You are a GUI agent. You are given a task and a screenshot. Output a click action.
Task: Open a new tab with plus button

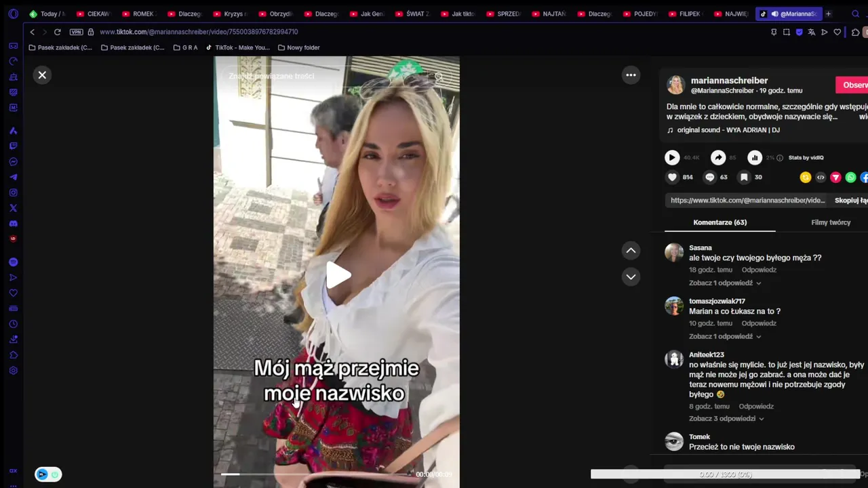click(x=828, y=14)
